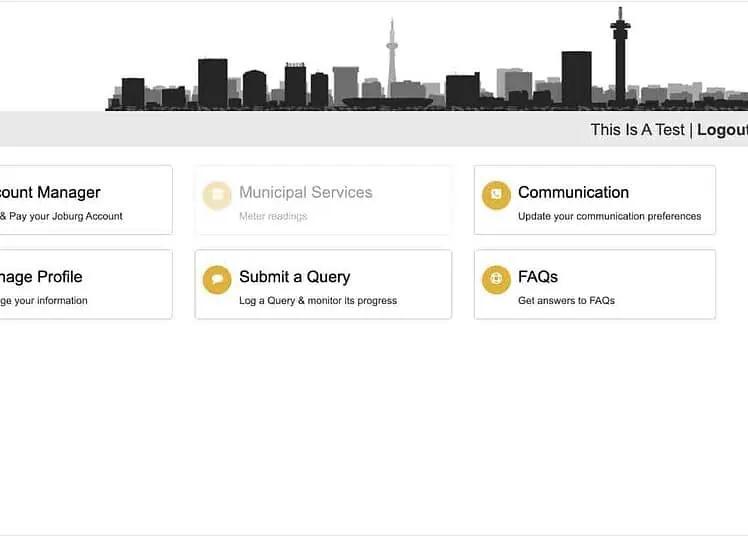Click the 'Get answers to FAQs' description
The height and width of the screenshot is (536, 748).
tap(566, 301)
